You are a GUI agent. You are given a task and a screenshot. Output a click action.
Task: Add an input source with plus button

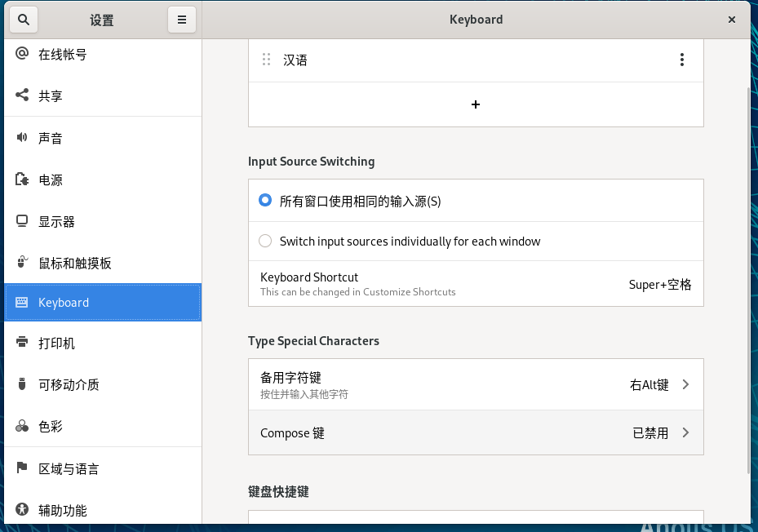point(476,104)
